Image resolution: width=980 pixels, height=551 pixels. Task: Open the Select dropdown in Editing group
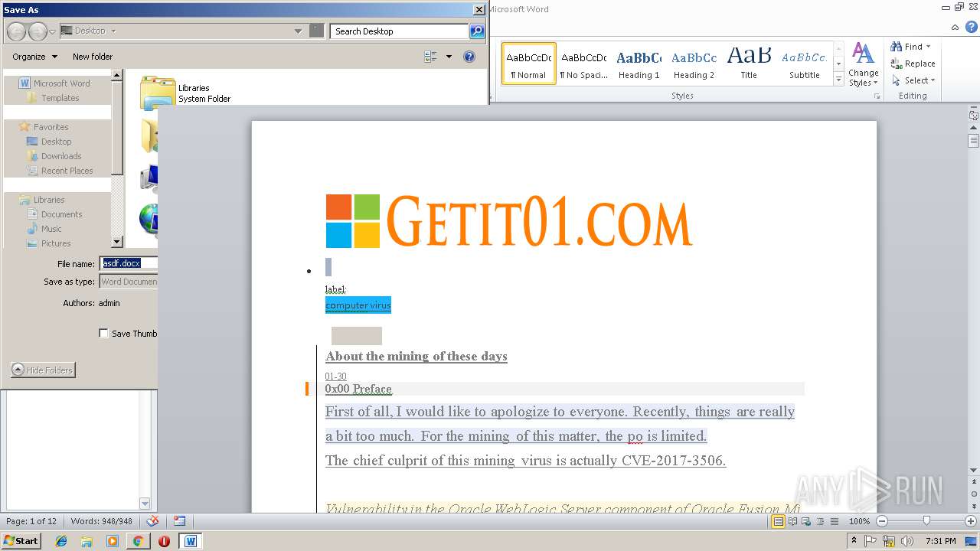pyautogui.click(x=913, y=80)
